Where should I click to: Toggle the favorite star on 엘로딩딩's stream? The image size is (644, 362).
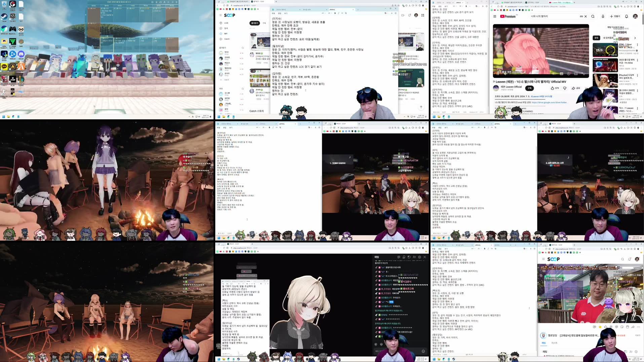pos(600,327)
